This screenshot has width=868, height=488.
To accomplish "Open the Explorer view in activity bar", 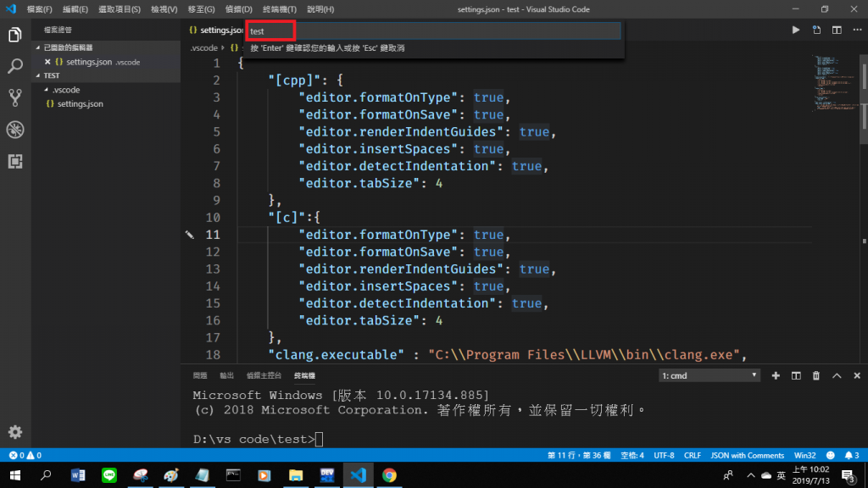I will pos(15,35).
